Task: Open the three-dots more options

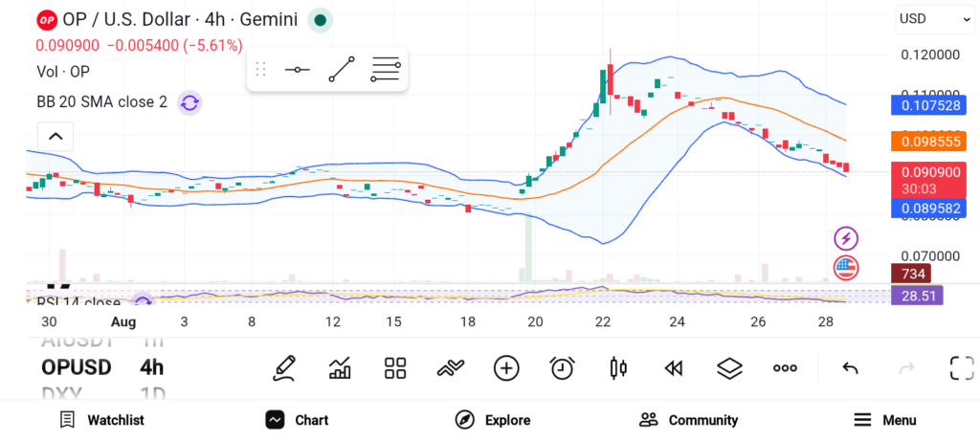Action: pos(785,368)
